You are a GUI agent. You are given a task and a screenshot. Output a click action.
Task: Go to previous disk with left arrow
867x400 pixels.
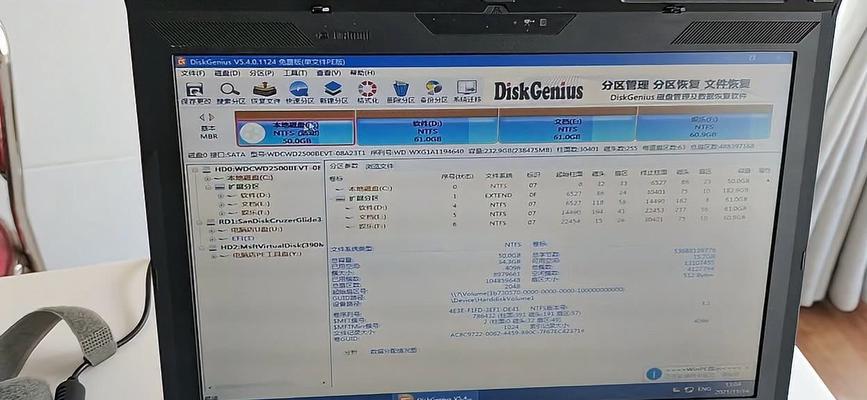click(202, 117)
